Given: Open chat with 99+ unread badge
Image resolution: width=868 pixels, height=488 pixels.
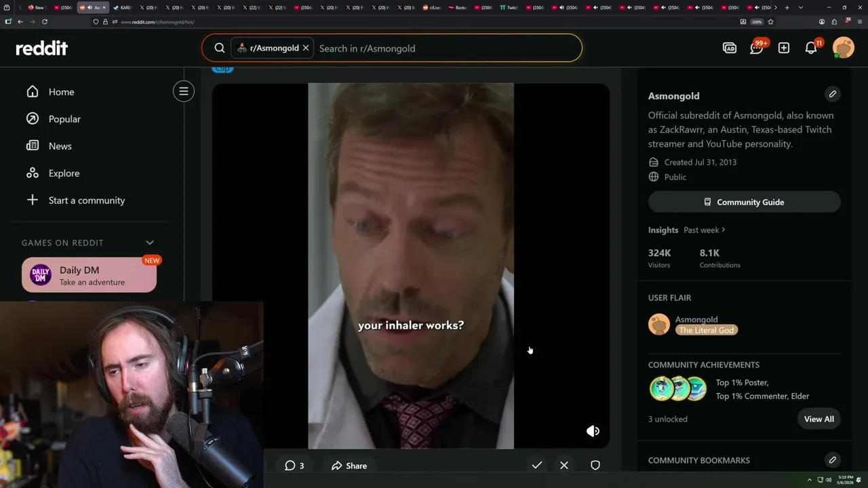Looking at the screenshot, I should tap(757, 48).
